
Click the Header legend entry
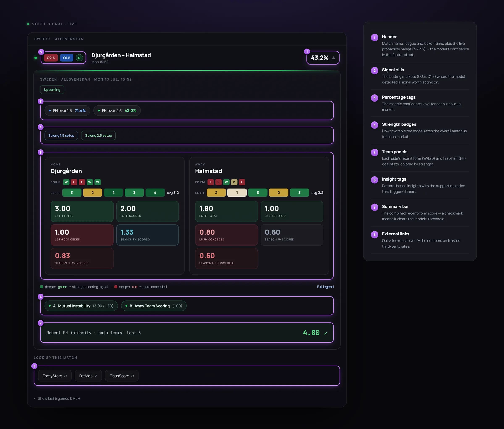click(x=420, y=45)
